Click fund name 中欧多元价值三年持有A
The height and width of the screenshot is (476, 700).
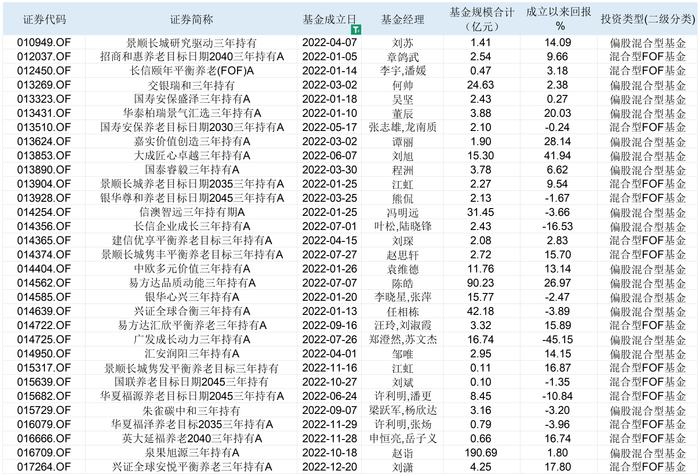pyautogui.click(x=192, y=269)
